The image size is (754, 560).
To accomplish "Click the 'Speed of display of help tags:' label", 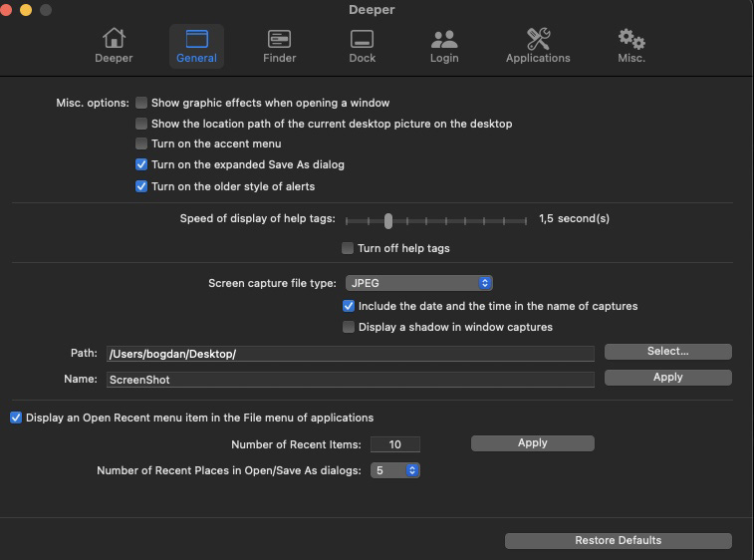I will pyautogui.click(x=258, y=218).
